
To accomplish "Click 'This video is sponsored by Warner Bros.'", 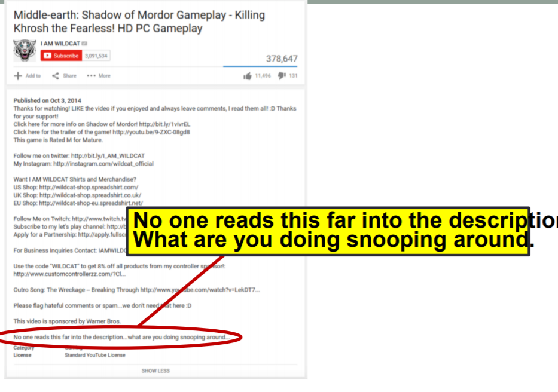I will pos(67,321).
